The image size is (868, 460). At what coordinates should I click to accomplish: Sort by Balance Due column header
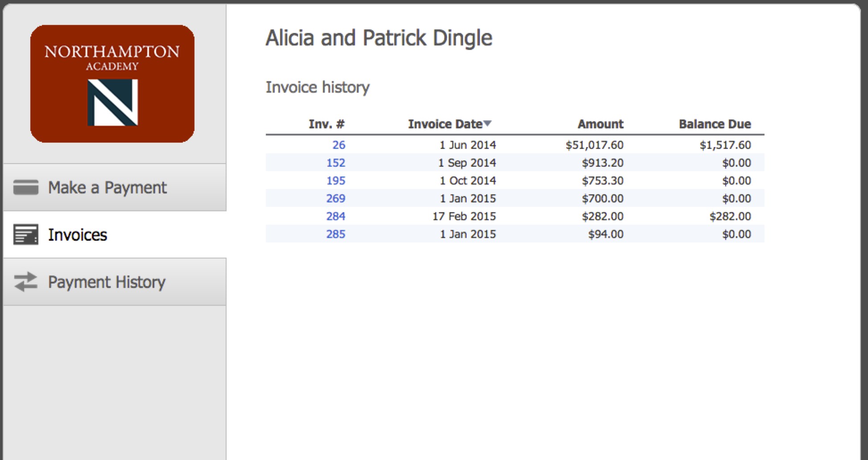pos(715,124)
